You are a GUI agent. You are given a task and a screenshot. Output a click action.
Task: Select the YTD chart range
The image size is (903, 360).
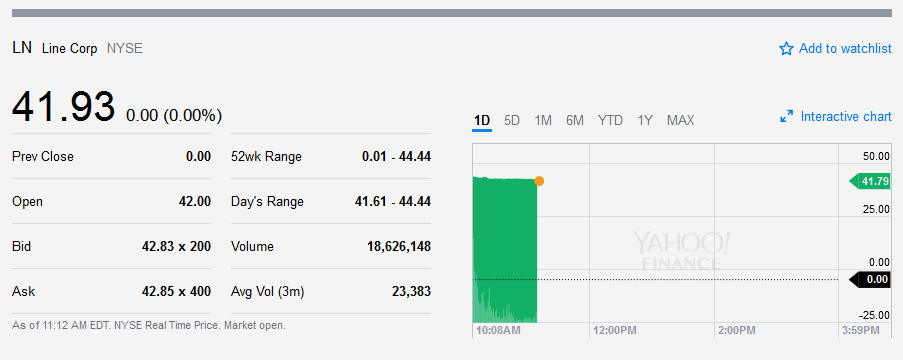click(x=610, y=120)
